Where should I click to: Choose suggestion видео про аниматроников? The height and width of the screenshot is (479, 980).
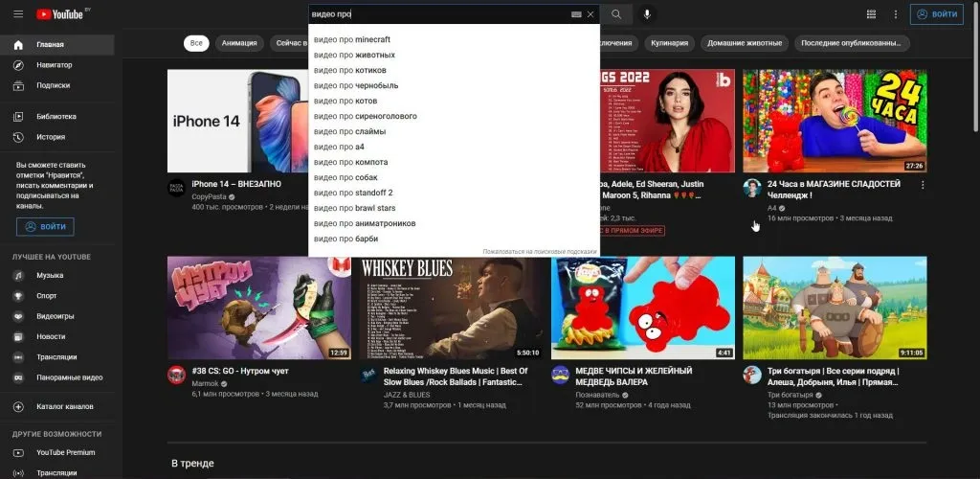454,224
